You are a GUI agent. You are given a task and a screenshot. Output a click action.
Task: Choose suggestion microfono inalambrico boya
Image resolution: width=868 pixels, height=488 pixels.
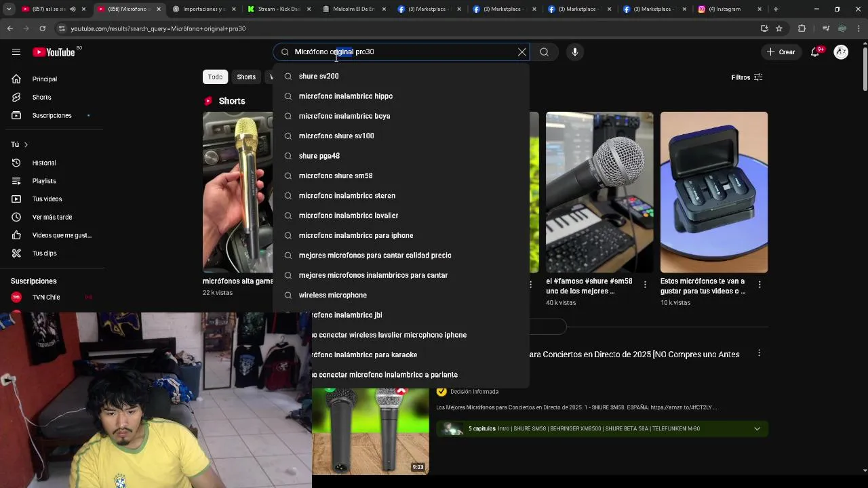[x=401, y=117]
